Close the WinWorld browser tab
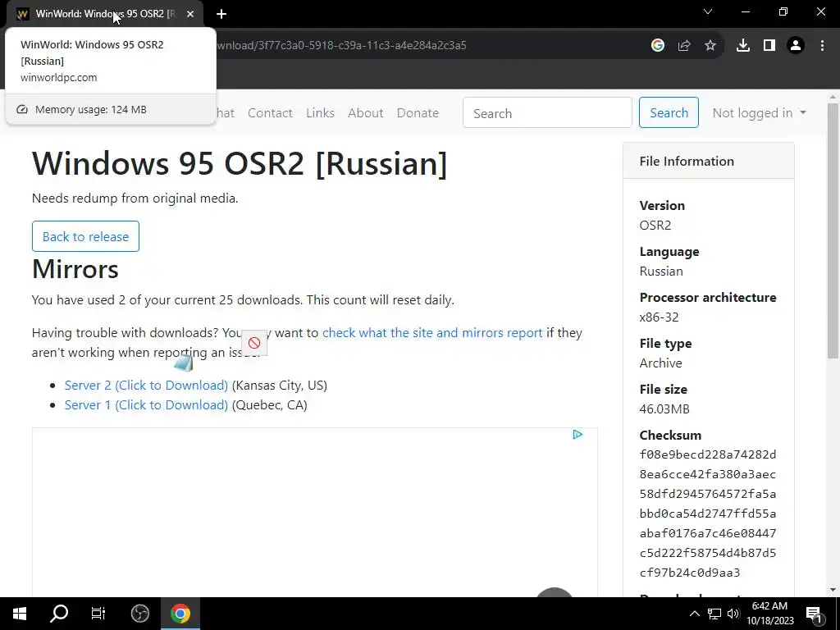The width and height of the screenshot is (840, 630). [x=190, y=14]
